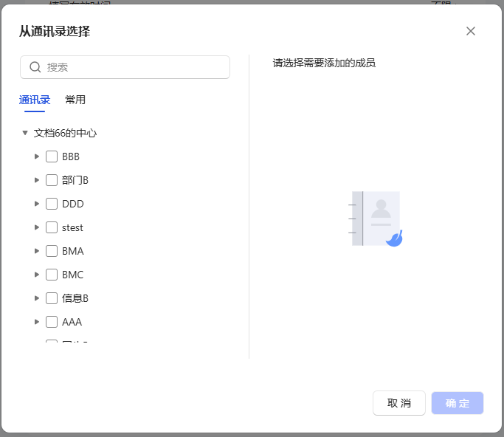Expand the AAA department arrow

pyautogui.click(x=37, y=322)
